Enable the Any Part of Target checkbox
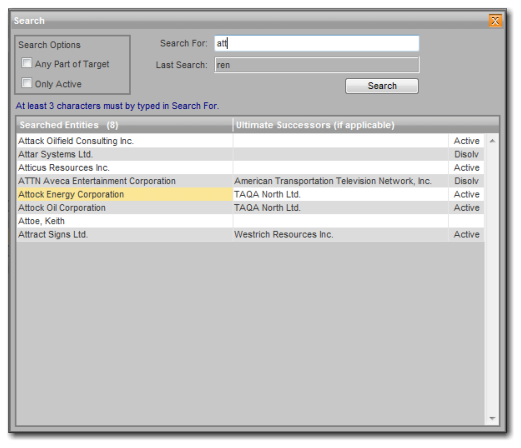Viewport: 521px width, 448px height. (26, 63)
